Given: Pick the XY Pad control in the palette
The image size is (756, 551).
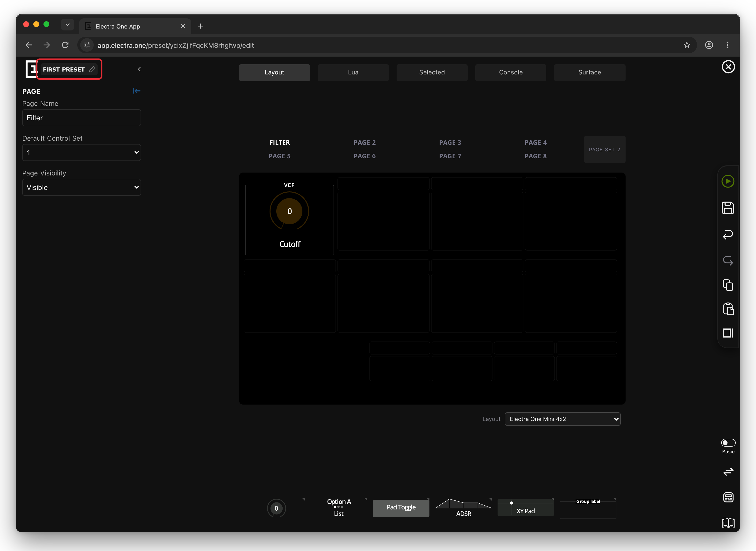Looking at the screenshot, I should (x=525, y=508).
